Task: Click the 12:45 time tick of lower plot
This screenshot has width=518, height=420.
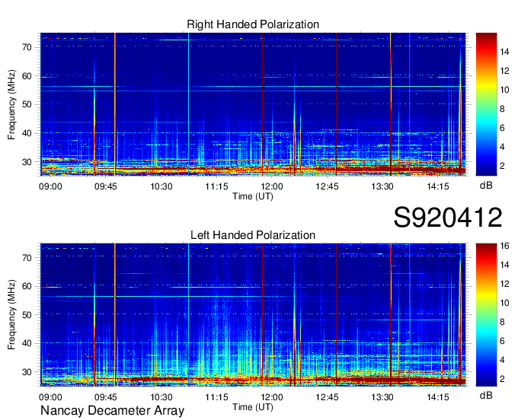Action: coord(327,397)
